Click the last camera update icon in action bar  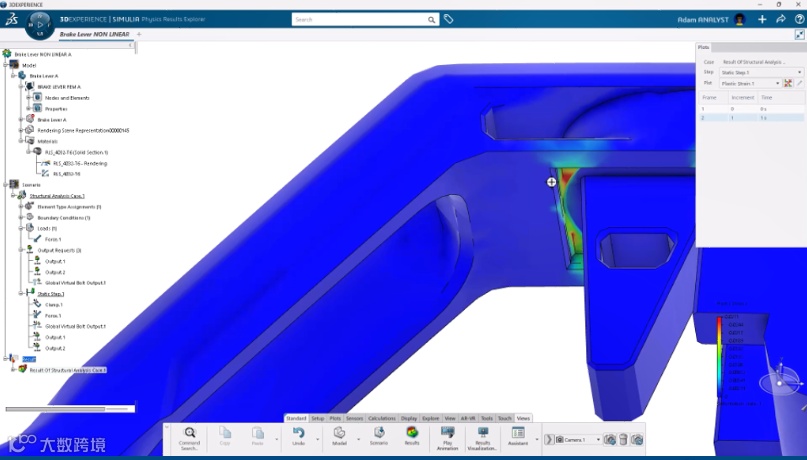point(637,439)
